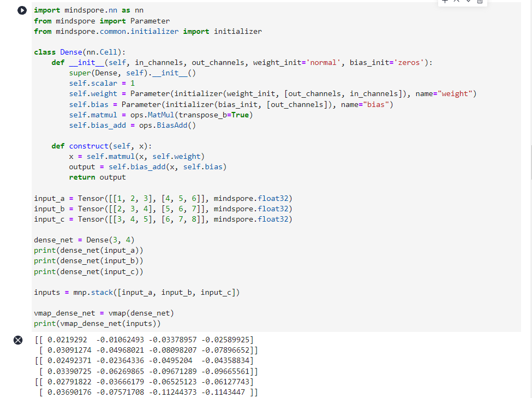Screen dimensions: 532x398
Task: Click 'weight_init='normal'' in the __init__ signature
Action: (x=296, y=62)
